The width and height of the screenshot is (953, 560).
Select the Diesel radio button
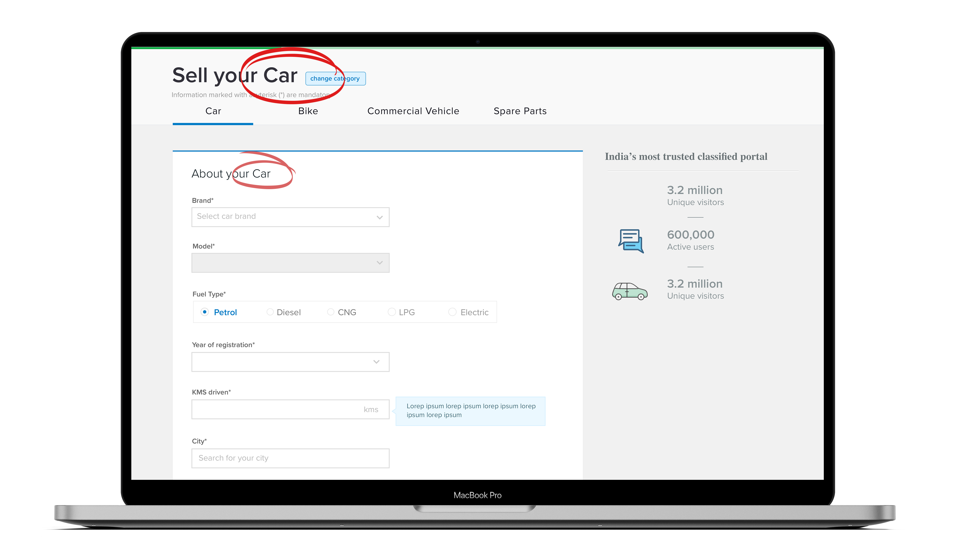tap(270, 312)
